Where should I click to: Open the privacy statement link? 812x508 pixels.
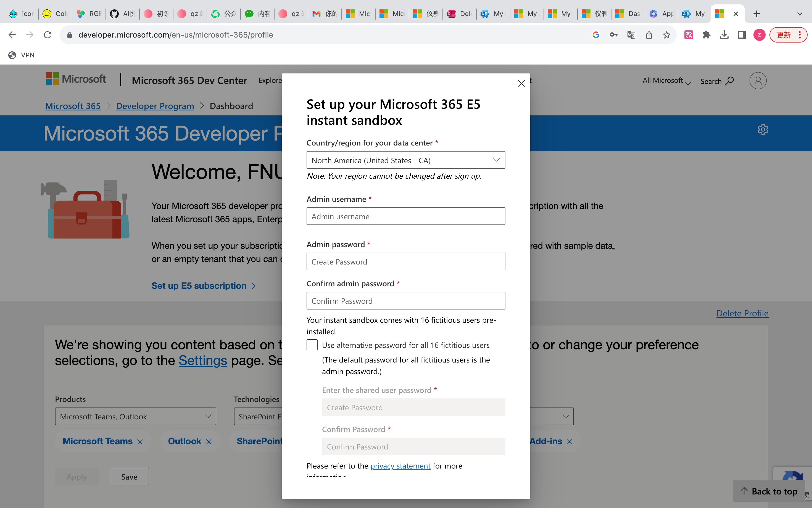(x=400, y=466)
